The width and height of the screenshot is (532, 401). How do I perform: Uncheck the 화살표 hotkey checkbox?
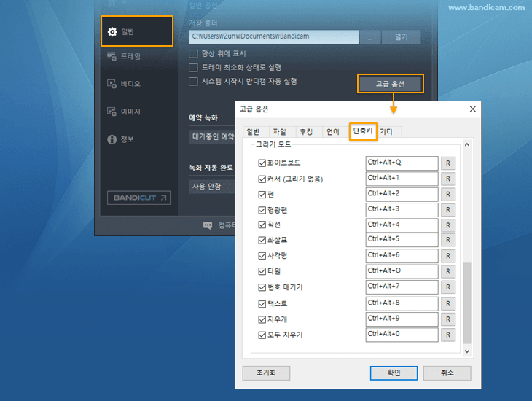pos(262,241)
